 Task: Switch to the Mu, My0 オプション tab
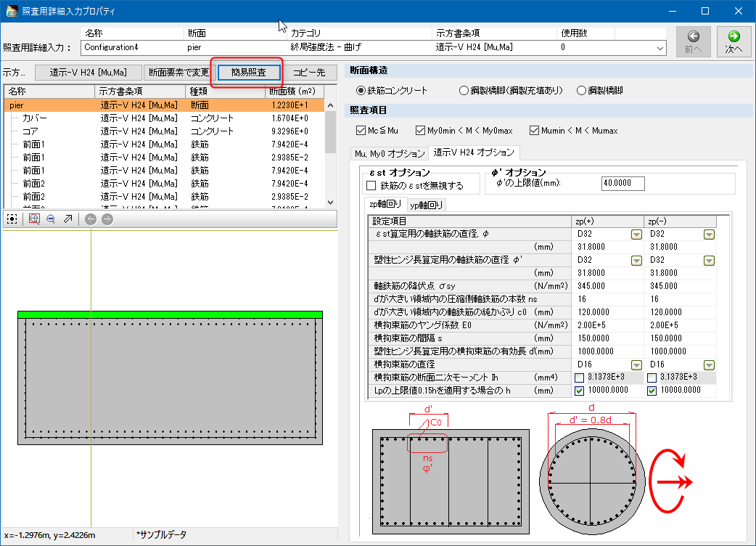tap(389, 153)
